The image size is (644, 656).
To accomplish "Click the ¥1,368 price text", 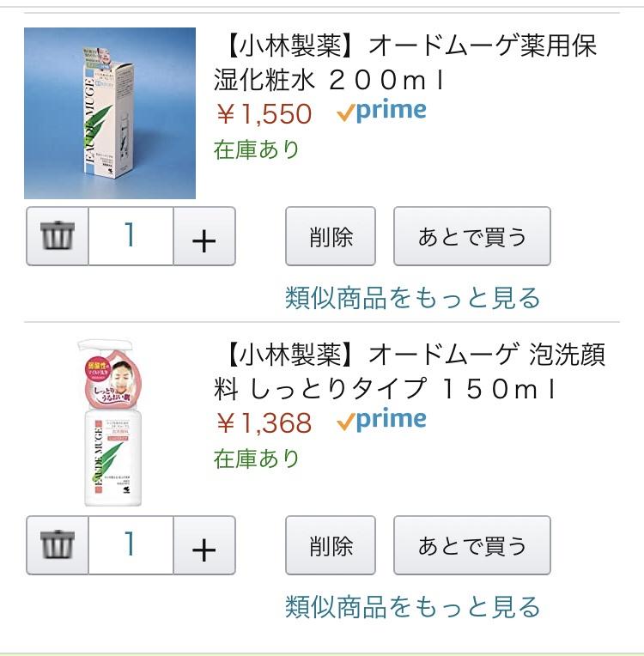I will [x=264, y=422].
